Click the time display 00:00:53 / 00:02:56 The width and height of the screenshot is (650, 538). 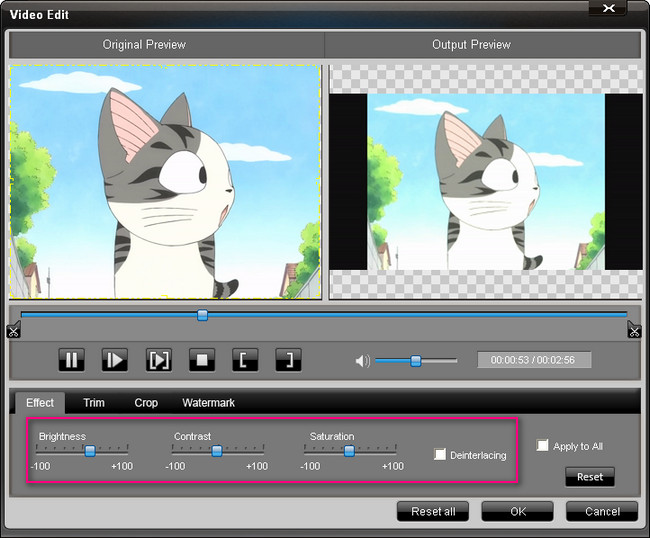click(534, 360)
